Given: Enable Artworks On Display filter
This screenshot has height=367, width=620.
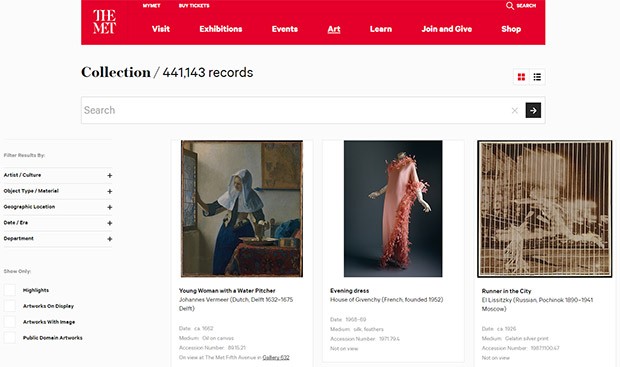Looking at the screenshot, I should tap(10, 306).
